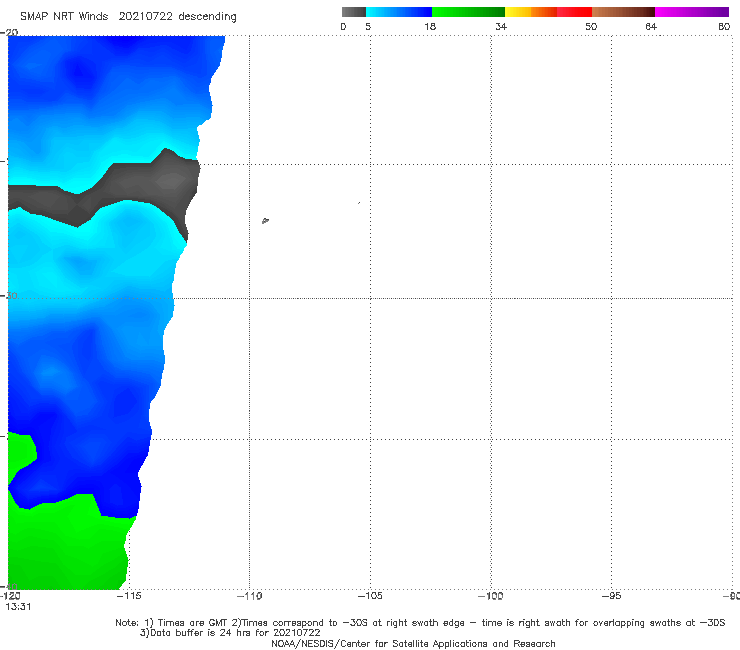
Task: Click the NOAA/NESDIS credit line
Action: click(413, 643)
